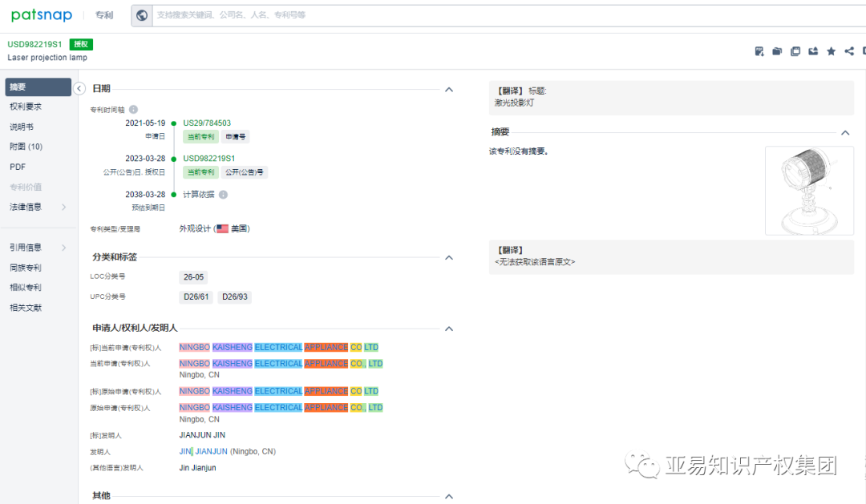Click the 申请号 tag
866x504 pixels.
(x=236, y=136)
